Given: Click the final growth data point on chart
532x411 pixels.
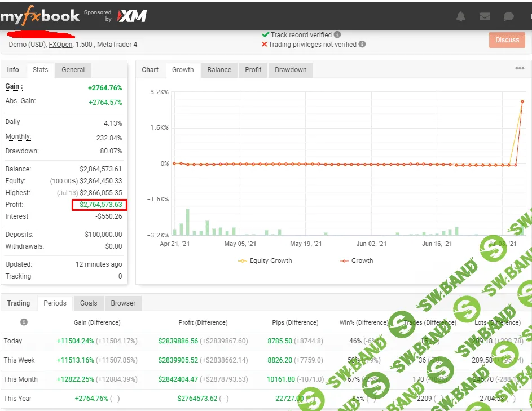Looking at the screenshot, I should click(522, 101).
